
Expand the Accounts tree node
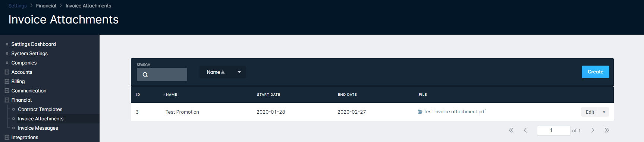pyautogui.click(x=7, y=72)
